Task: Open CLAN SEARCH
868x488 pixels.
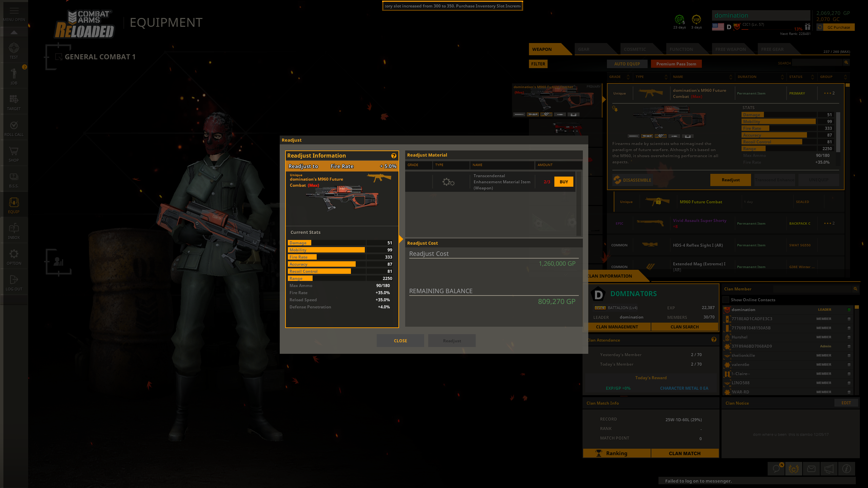Action: (x=685, y=327)
